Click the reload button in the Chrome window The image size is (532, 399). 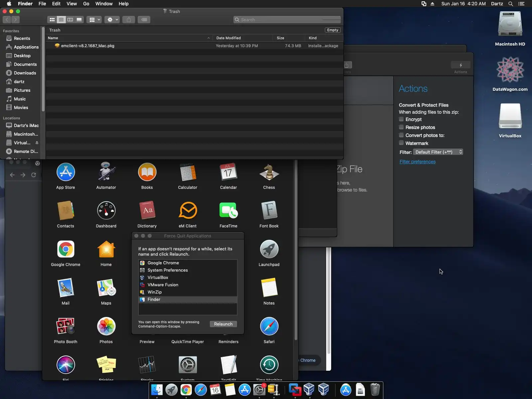pyautogui.click(x=34, y=175)
